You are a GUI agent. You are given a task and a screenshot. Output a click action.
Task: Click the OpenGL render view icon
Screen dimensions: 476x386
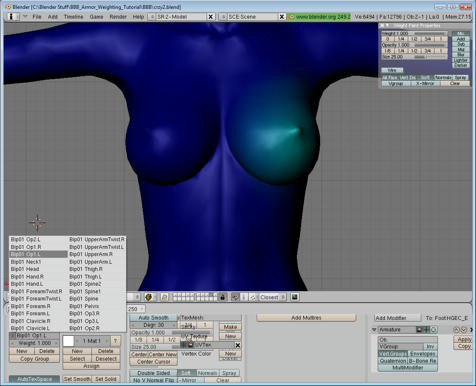[x=295, y=297]
